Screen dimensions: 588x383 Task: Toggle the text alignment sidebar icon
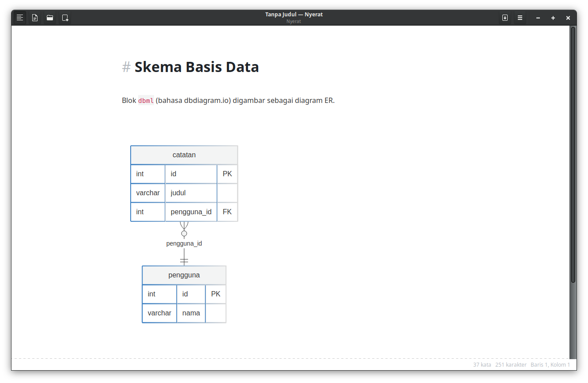pos(20,18)
